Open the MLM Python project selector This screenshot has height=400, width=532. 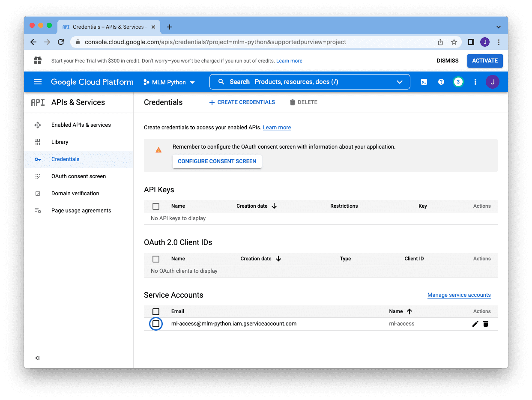[169, 82]
